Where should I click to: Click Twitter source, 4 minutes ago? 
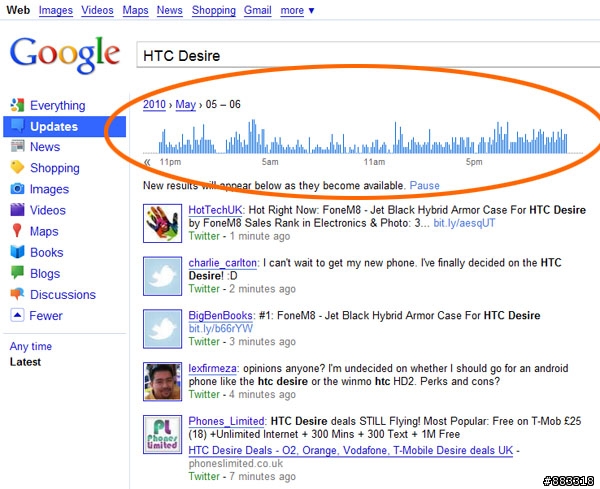[x=204, y=394]
